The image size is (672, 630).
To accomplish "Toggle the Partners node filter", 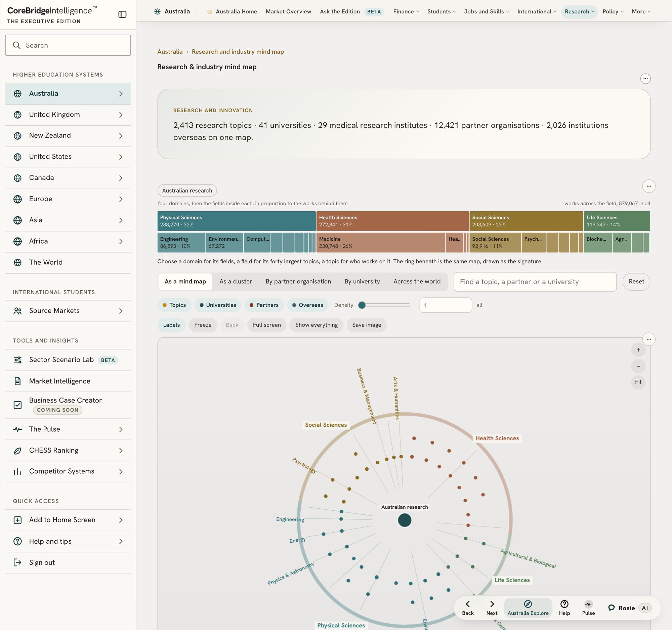I will pos(264,305).
